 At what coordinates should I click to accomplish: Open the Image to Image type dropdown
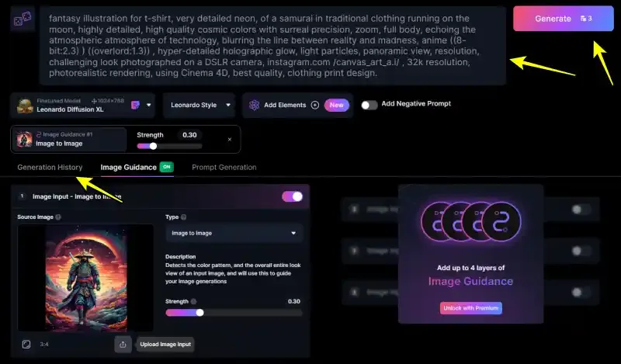(x=234, y=233)
